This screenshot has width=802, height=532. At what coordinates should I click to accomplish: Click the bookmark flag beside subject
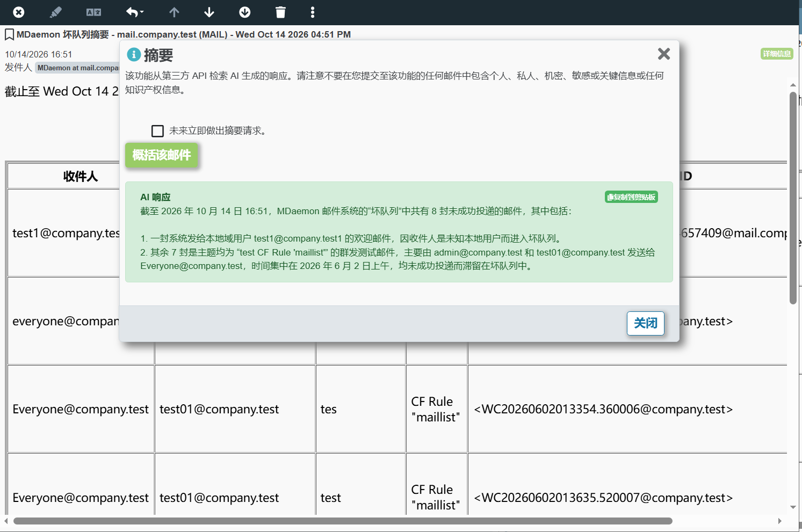click(x=9, y=35)
